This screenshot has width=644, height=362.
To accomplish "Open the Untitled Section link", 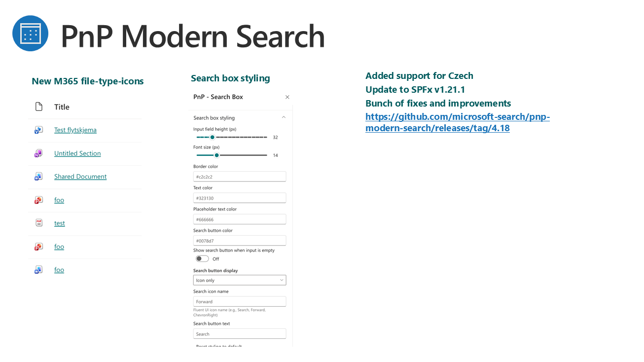I will (x=77, y=153).
